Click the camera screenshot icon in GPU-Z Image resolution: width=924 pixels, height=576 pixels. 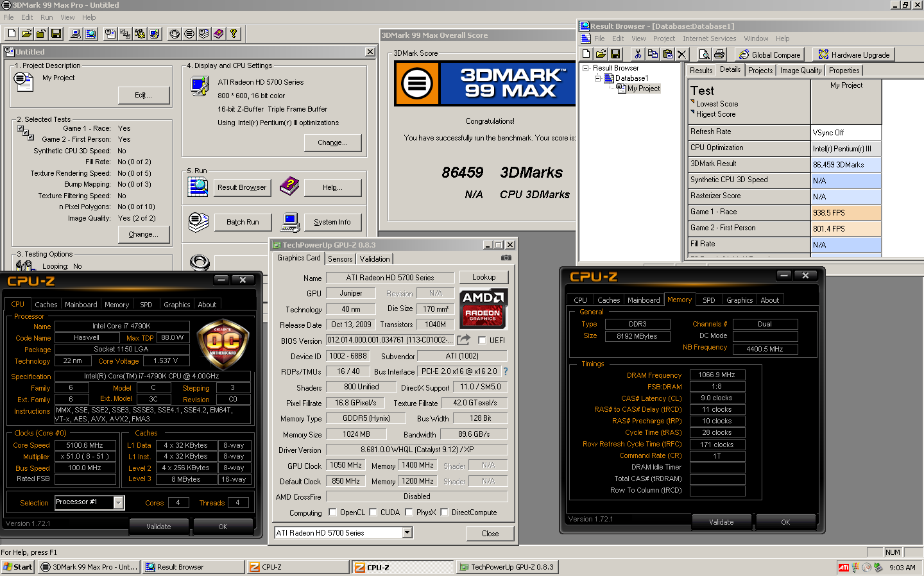[x=506, y=258]
